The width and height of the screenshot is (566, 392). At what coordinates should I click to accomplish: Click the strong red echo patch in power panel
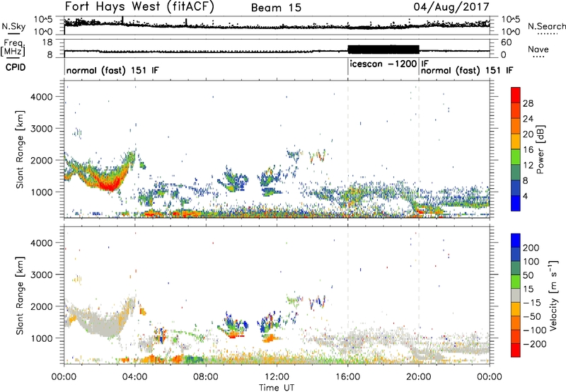coord(110,185)
